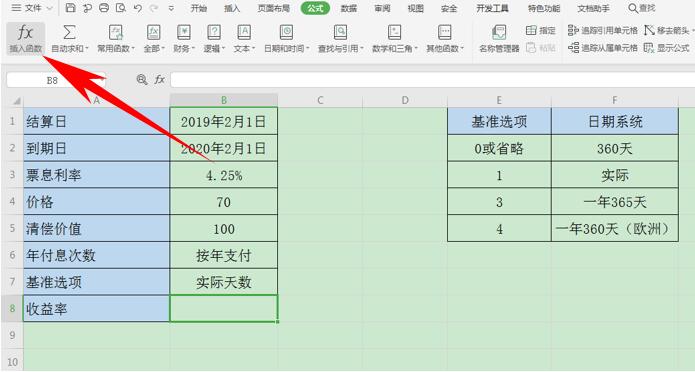Image resolution: width=695 pixels, height=372 pixels.
Task: Select cell B6 按年支付
Action: coord(224,255)
